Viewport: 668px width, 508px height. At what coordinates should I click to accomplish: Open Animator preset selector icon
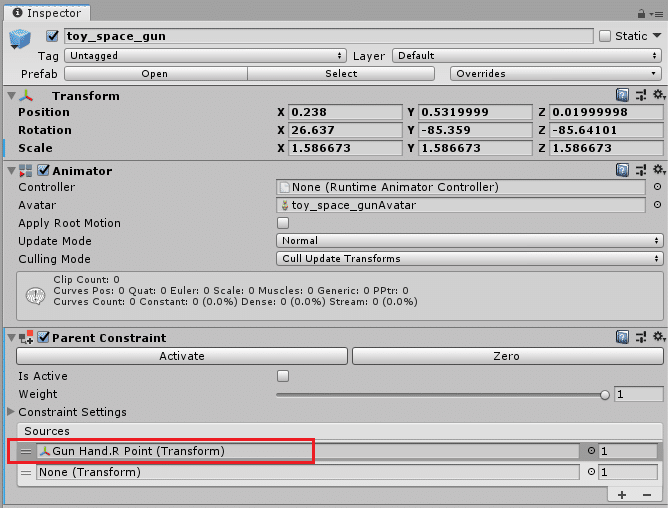(x=641, y=170)
